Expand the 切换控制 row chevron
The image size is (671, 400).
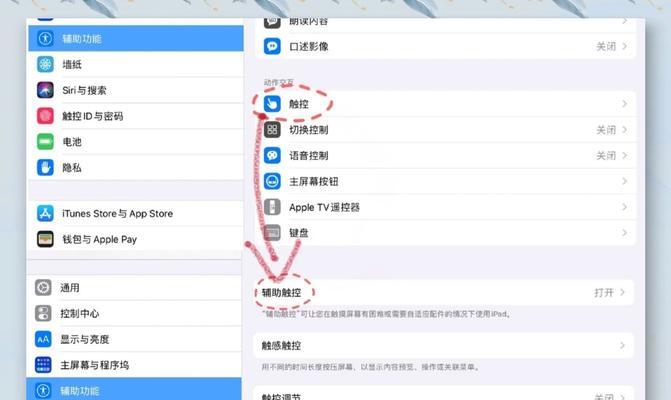pyautogui.click(x=625, y=130)
